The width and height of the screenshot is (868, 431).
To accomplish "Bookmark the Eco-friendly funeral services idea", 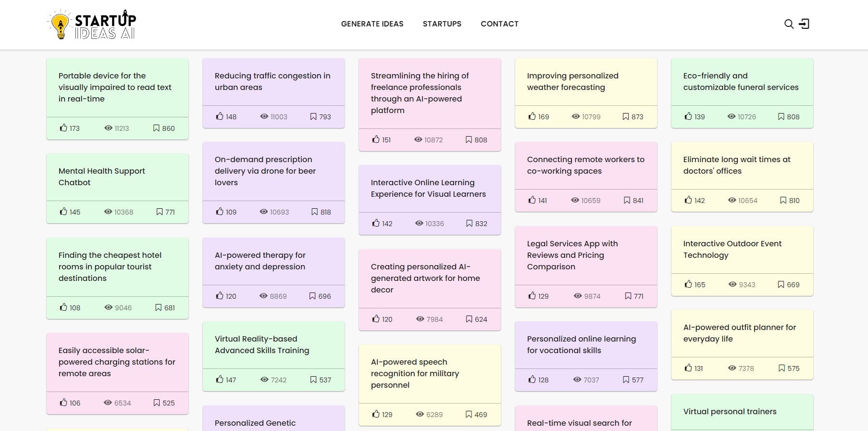I will (781, 116).
